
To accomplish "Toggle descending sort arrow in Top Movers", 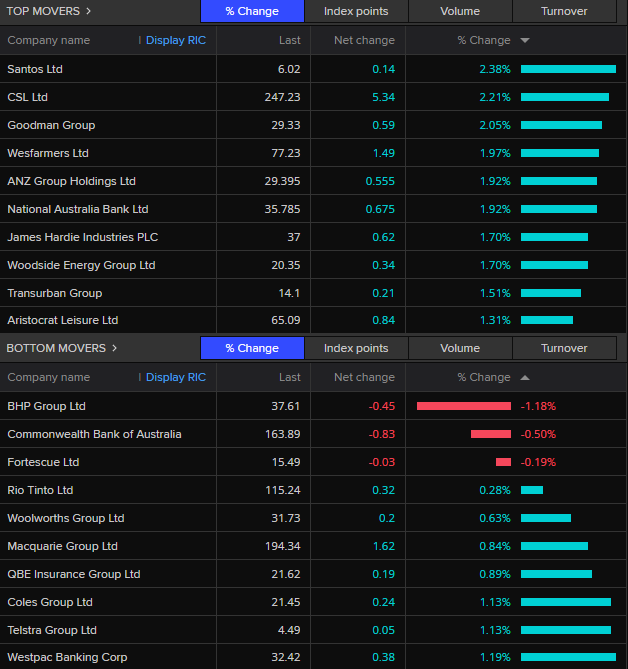I will 525,41.
